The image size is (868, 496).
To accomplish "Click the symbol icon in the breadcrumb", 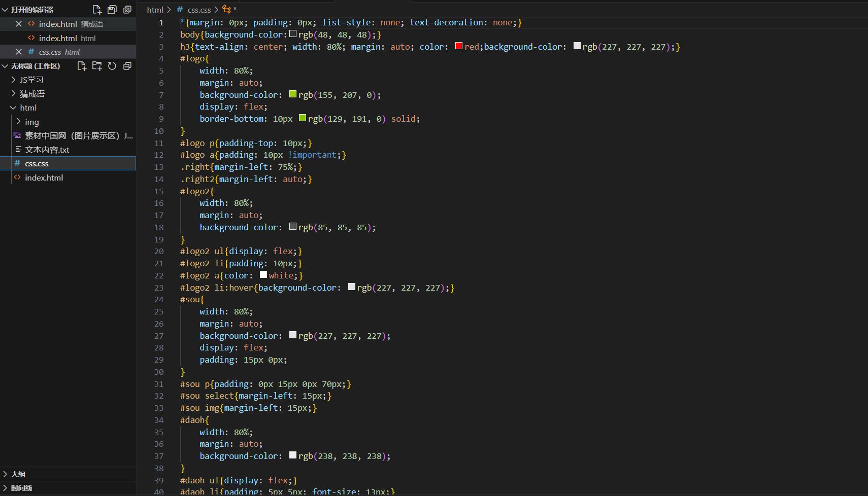I will coord(226,9).
